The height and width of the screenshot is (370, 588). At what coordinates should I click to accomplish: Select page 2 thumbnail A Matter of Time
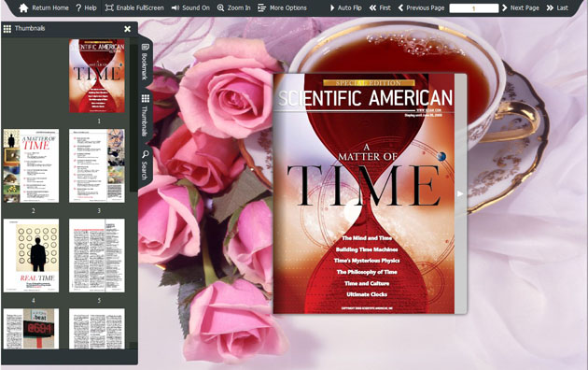click(x=31, y=166)
